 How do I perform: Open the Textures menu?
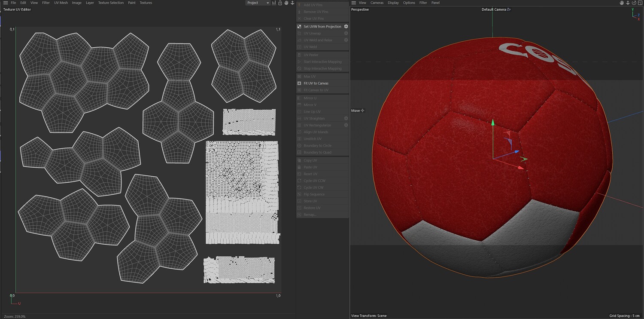point(146,3)
